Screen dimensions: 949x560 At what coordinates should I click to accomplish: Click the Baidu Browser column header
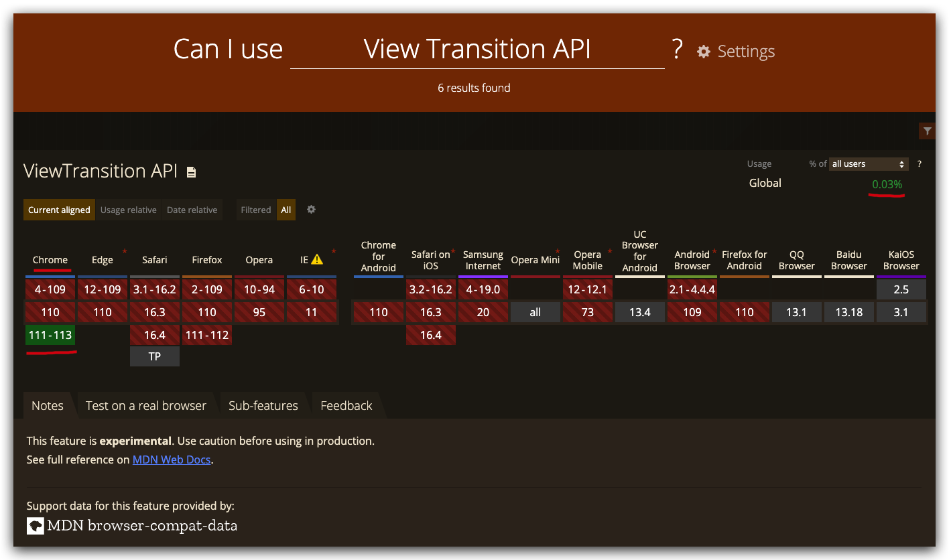[849, 260]
